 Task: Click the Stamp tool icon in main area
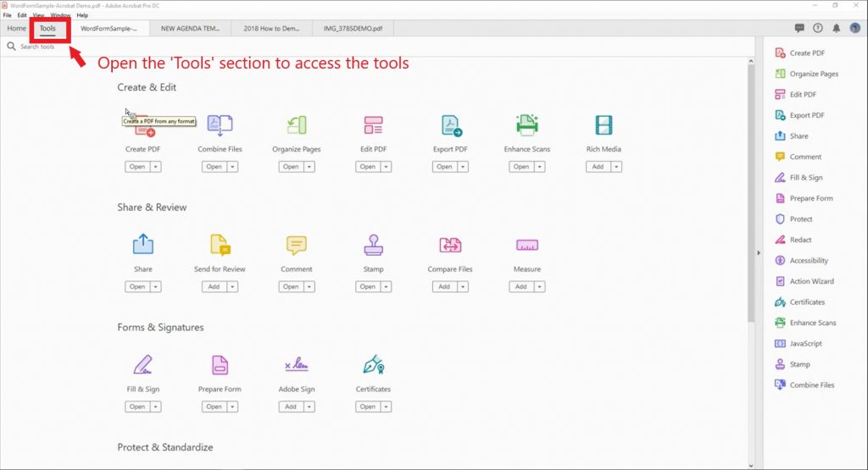(373, 245)
